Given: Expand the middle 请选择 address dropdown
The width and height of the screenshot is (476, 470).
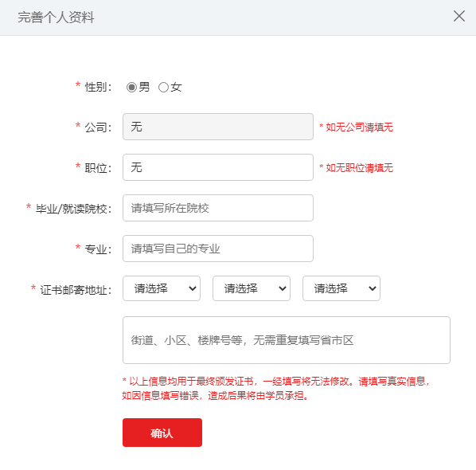Looking at the screenshot, I should tap(252, 288).
